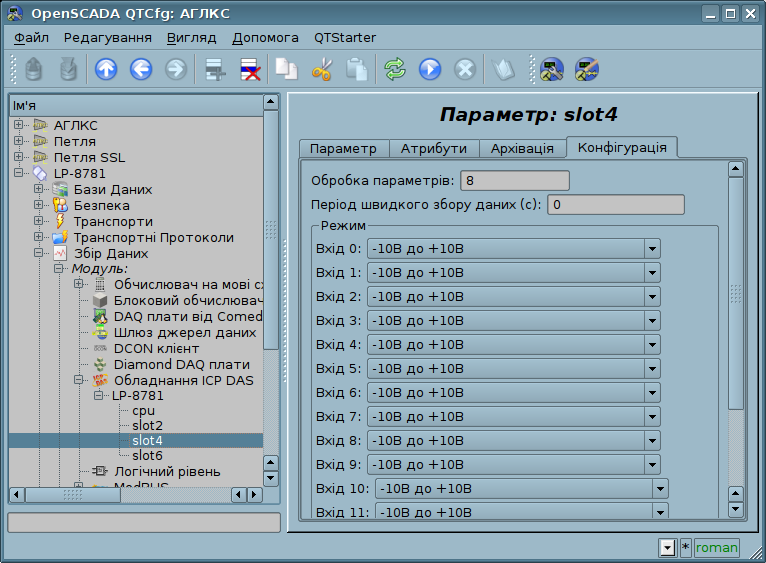Click the roman user button in status bar

click(716, 547)
